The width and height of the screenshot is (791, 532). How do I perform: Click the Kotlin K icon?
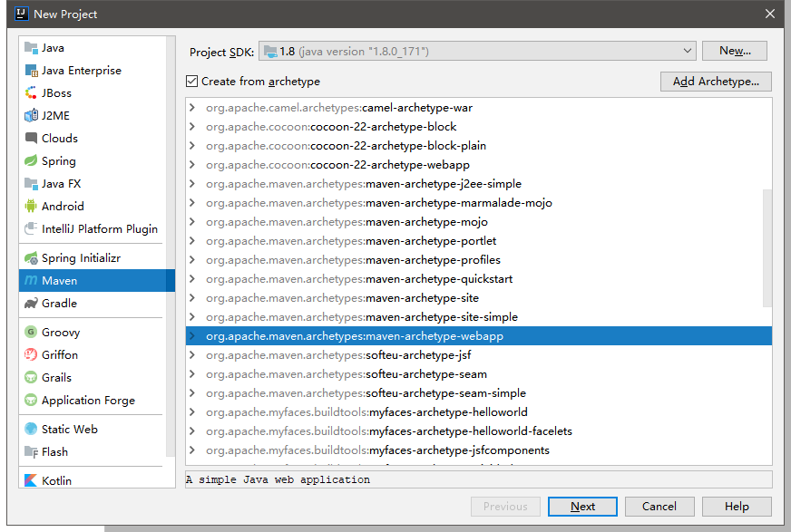tap(31, 480)
